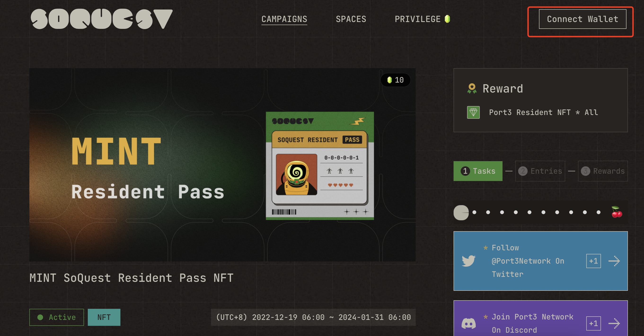This screenshot has height=336, width=644.
Task: Go to the PRIVILEGE page
Action: [x=417, y=19]
